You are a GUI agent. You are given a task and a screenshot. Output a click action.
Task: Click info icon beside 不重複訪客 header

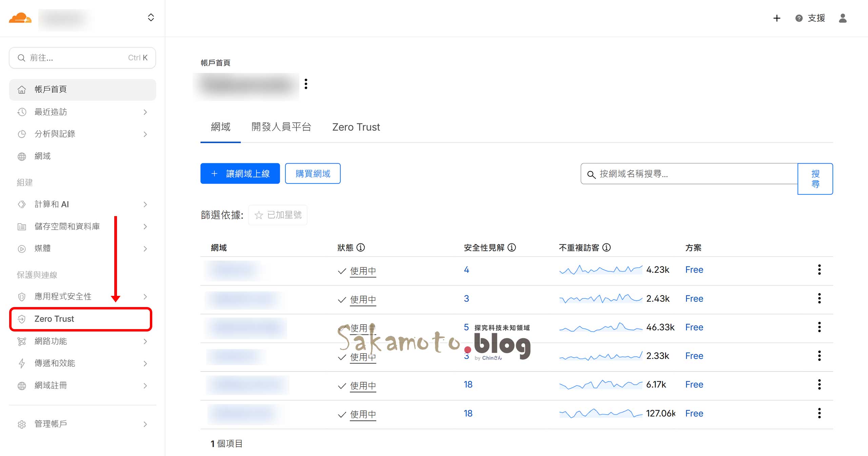(607, 248)
